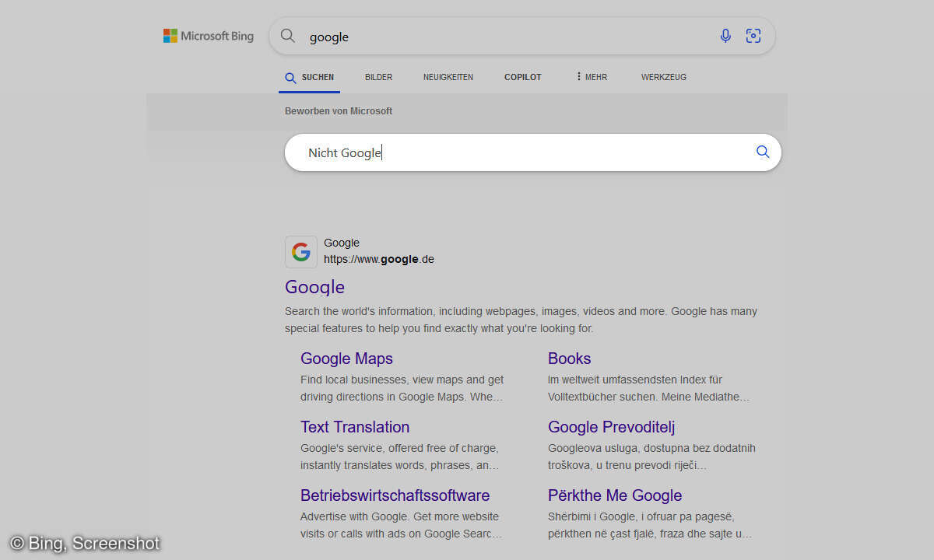Open the NEUIGKEITEN tab
Screen dimensions: 934x560
pos(448,77)
